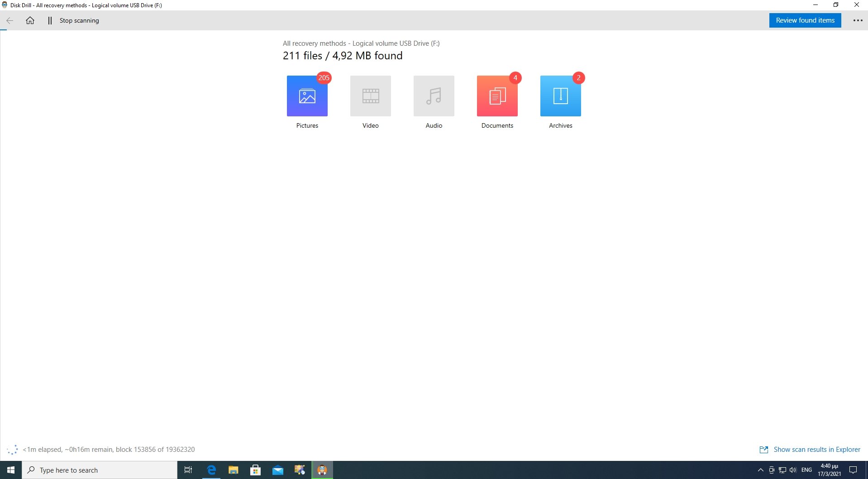Click the 'All recovery methods' subtitle text
868x479 pixels.
point(361,43)
